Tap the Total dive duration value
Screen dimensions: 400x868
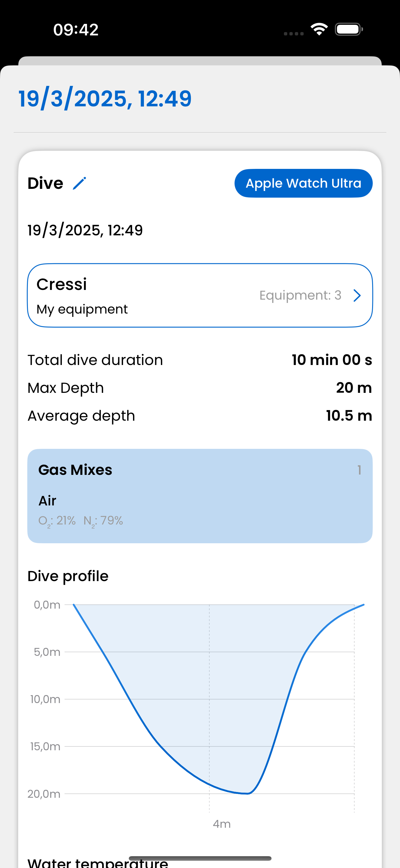(x=332, y=360)
